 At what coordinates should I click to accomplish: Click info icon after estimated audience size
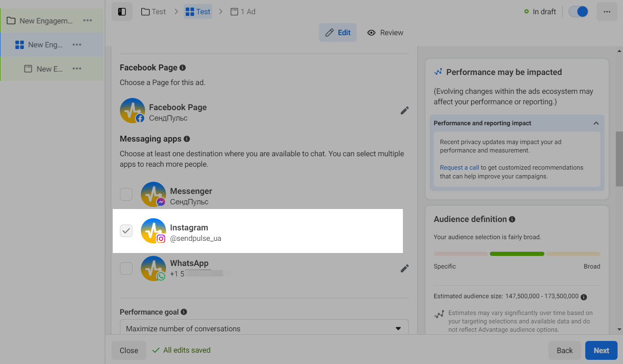click(x=584, y=297)
